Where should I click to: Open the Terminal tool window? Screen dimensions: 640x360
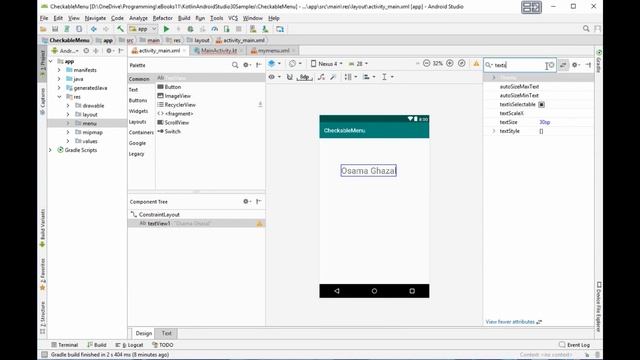64,345
